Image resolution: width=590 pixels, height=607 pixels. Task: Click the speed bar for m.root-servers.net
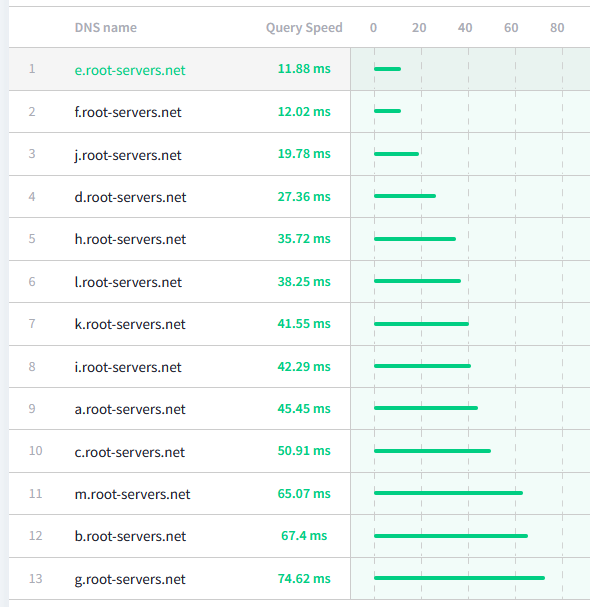(x=448, y=493)
